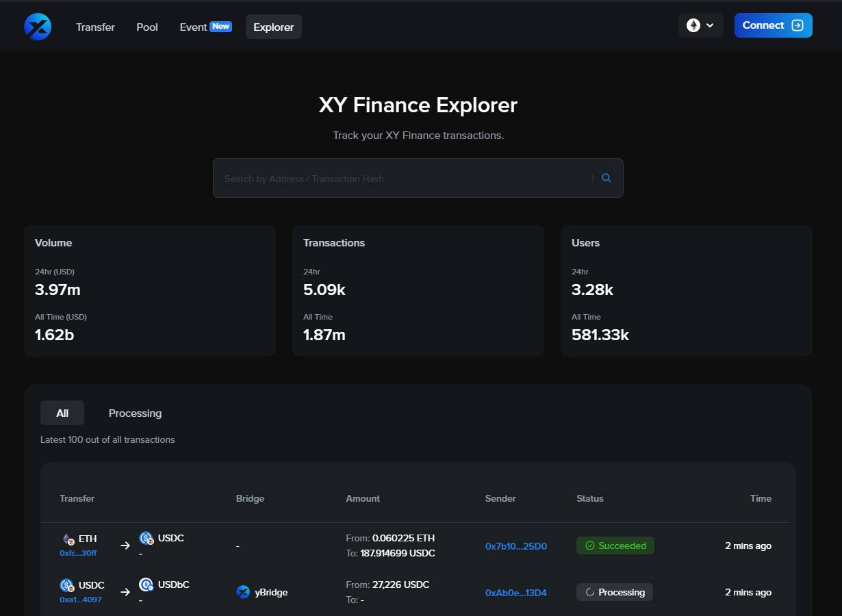Click the Ethereum chain icon

tap(693, 25)
